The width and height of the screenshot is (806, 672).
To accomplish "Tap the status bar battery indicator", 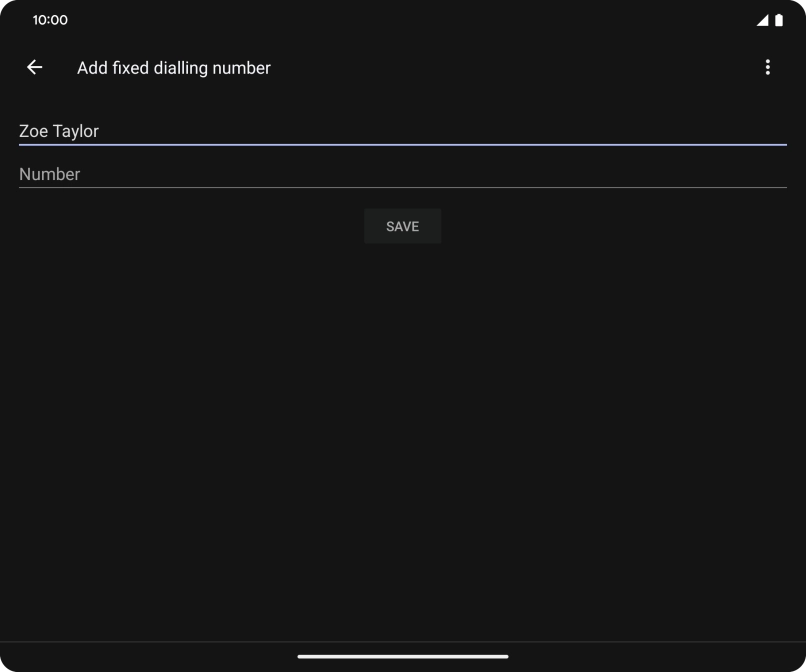I will [x=779, y=20].
